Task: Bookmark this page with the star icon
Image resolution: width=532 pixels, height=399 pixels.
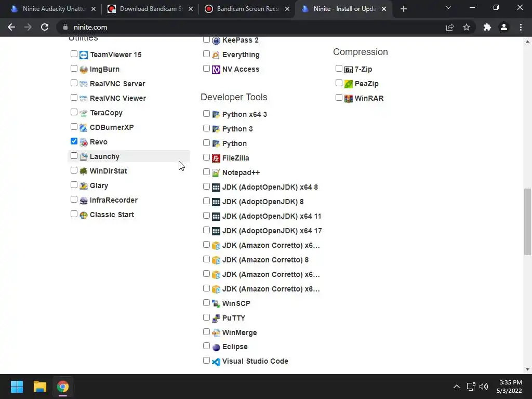Action: 467,27
